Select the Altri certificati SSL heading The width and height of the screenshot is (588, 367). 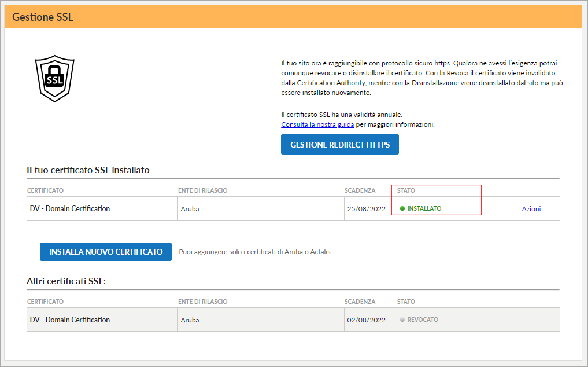pos(66,281)
